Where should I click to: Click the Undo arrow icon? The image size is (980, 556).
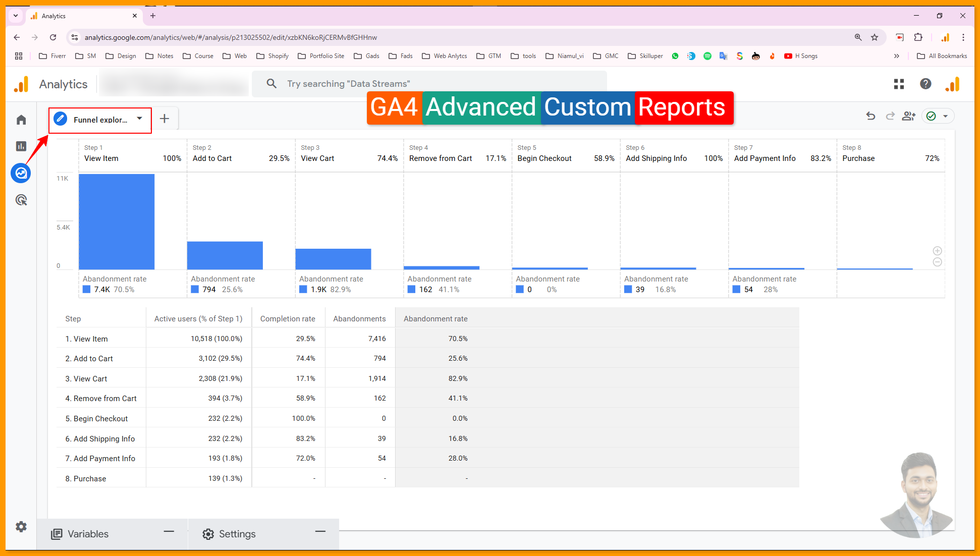click(x=870, y=116)
